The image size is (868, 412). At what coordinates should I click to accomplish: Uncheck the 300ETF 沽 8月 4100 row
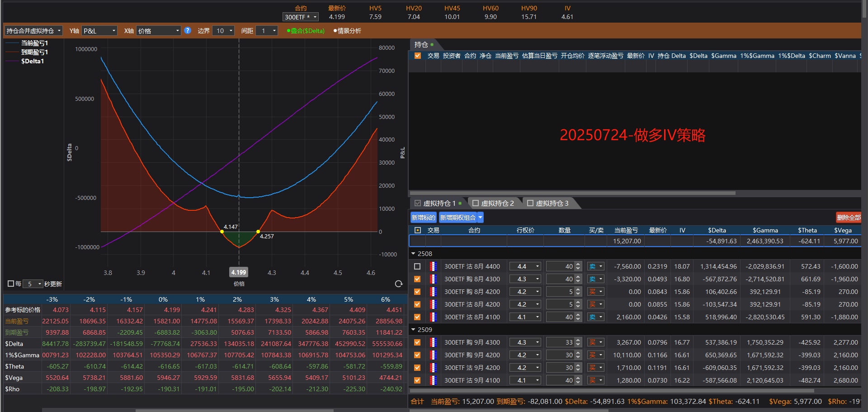[417, 317]
